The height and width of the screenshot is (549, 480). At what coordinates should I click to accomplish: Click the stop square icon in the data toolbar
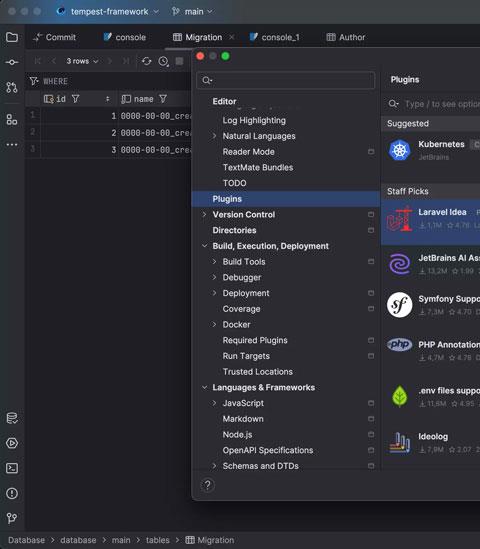point(179,61)
